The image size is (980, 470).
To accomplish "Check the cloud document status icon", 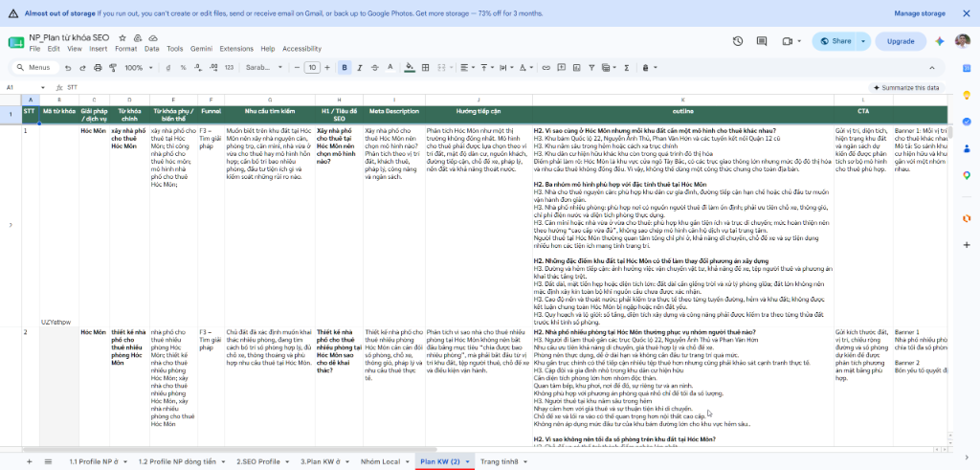I will (153, 38).
